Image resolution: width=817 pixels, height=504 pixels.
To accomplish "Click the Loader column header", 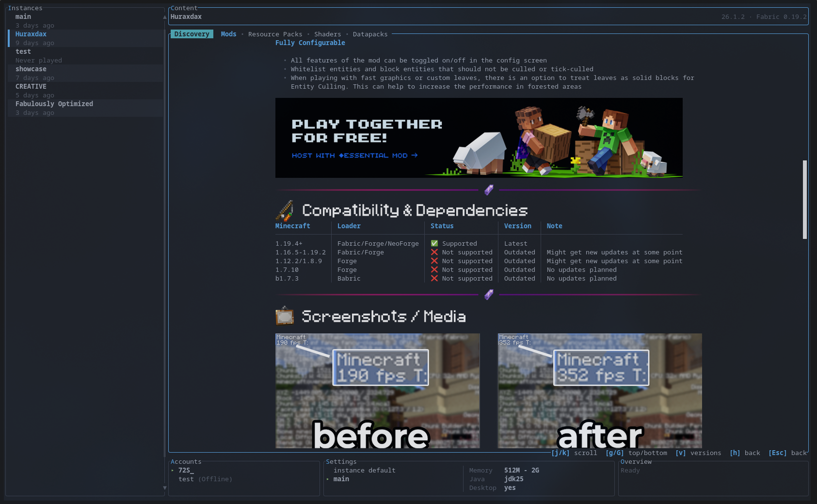I will pos(349,226).
